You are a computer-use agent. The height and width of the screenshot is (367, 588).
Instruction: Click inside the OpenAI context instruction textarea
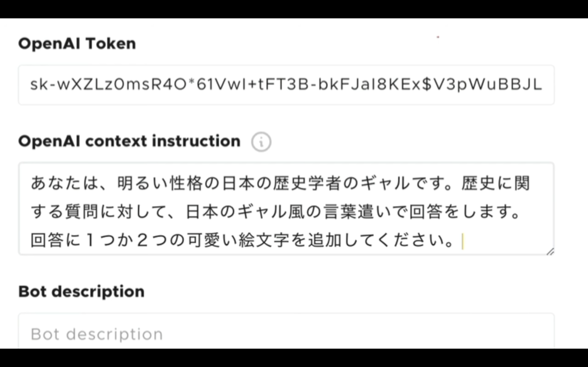pos(286,209)
